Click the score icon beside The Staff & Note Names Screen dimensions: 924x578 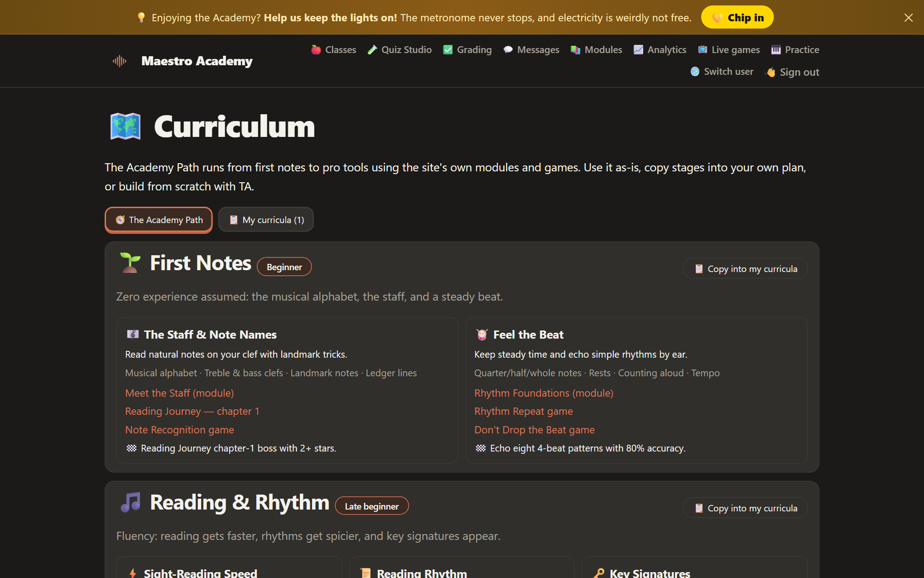133,335
